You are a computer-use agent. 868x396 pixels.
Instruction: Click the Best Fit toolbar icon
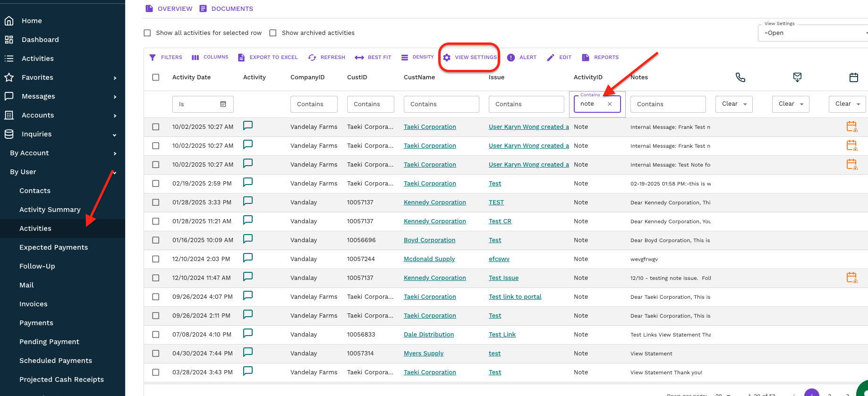pos(359,58)
